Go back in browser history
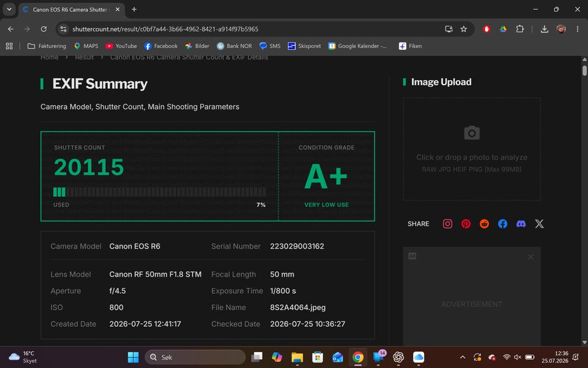 tap(10, 29)
